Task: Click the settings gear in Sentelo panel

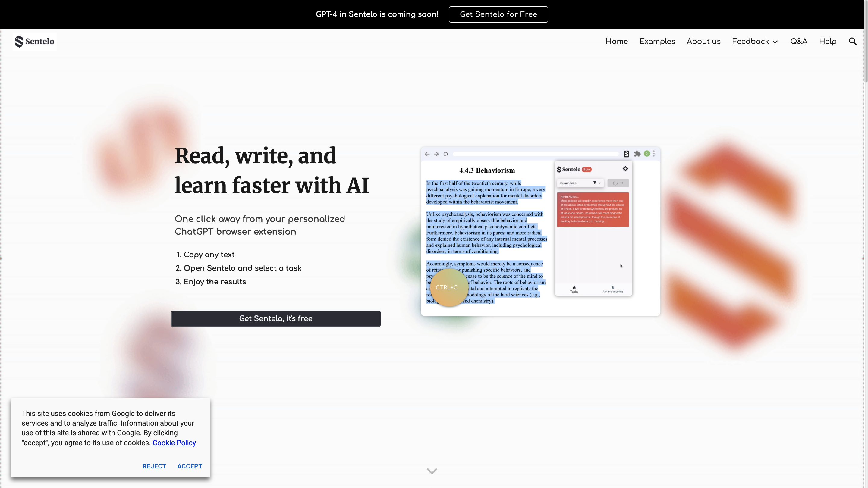Action: point(625,169)
